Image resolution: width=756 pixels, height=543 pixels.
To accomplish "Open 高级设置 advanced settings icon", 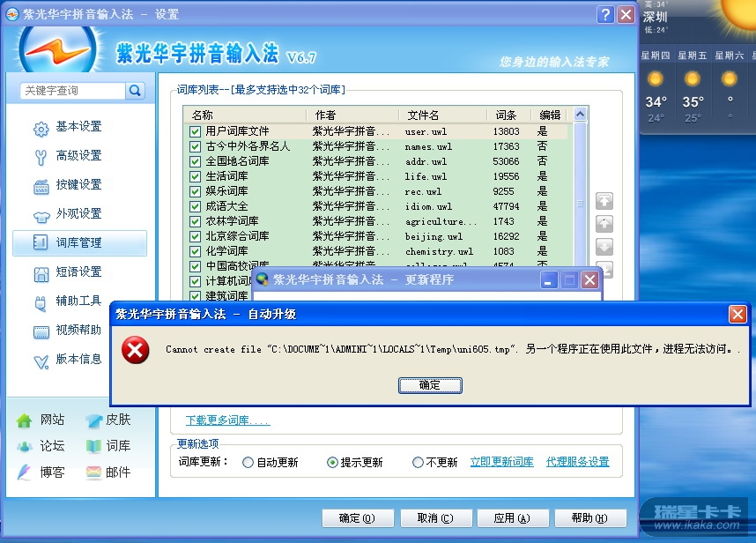I will click(41, 157).
